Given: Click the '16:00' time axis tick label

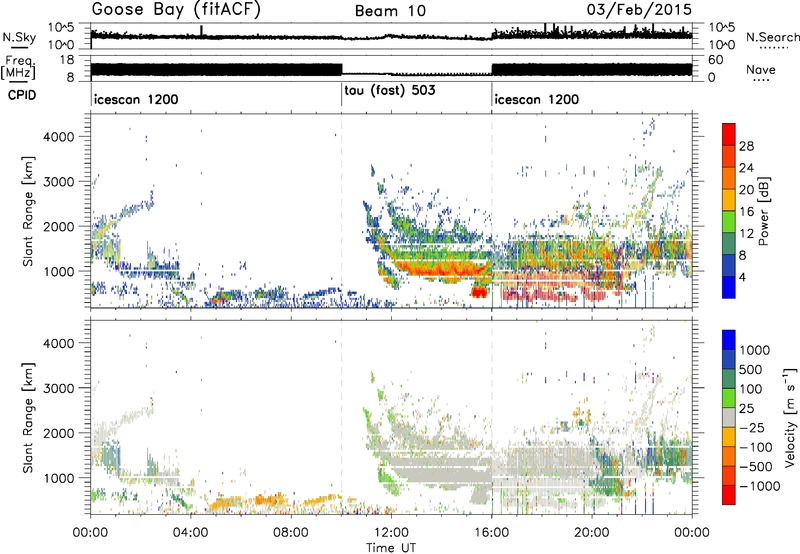Looking at the screenshot, I should pos(491,533).
